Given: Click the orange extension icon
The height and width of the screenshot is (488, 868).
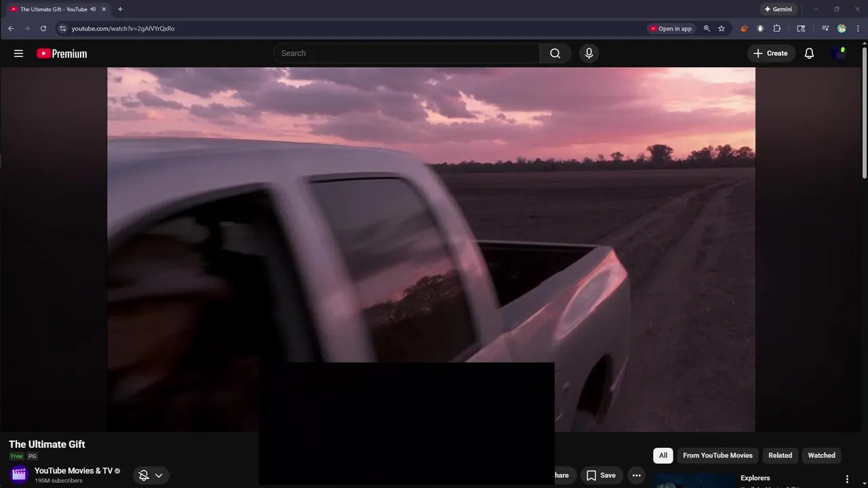Looking at the screenshot, I should [x=744, y=28].
